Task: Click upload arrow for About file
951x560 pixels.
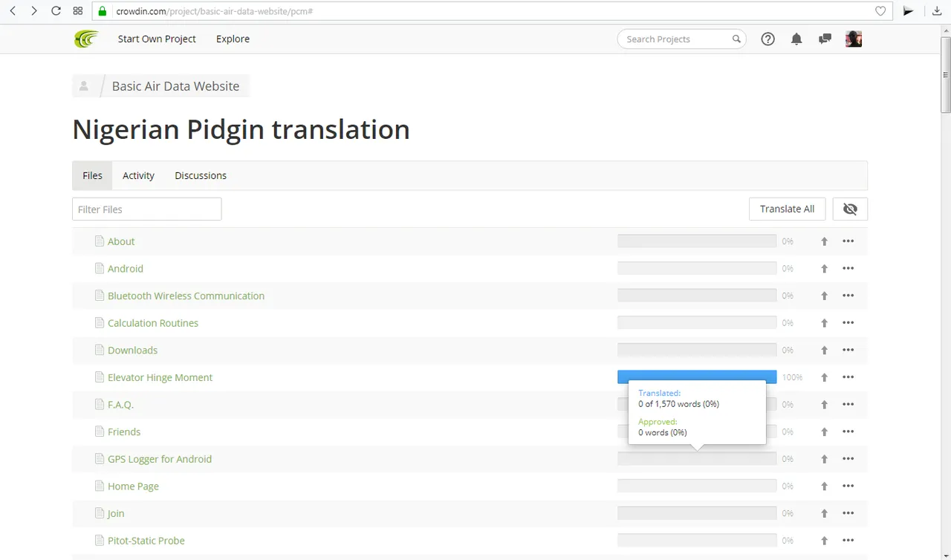Action: pyautogui.click(x=824, y=241)
